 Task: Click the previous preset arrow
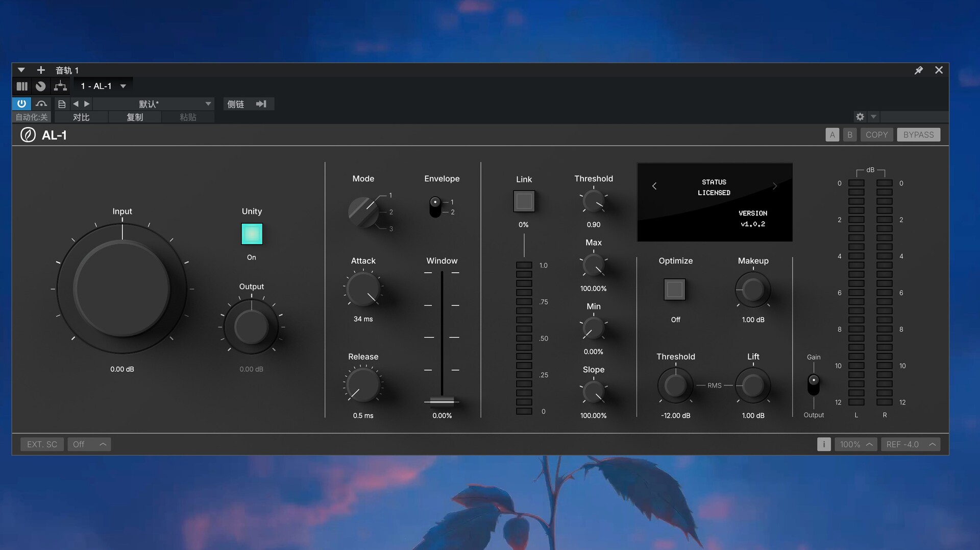point(76,104)
